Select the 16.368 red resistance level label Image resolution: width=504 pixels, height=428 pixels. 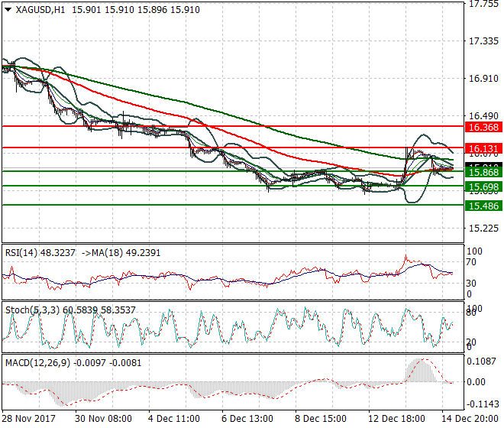point(483,128)
